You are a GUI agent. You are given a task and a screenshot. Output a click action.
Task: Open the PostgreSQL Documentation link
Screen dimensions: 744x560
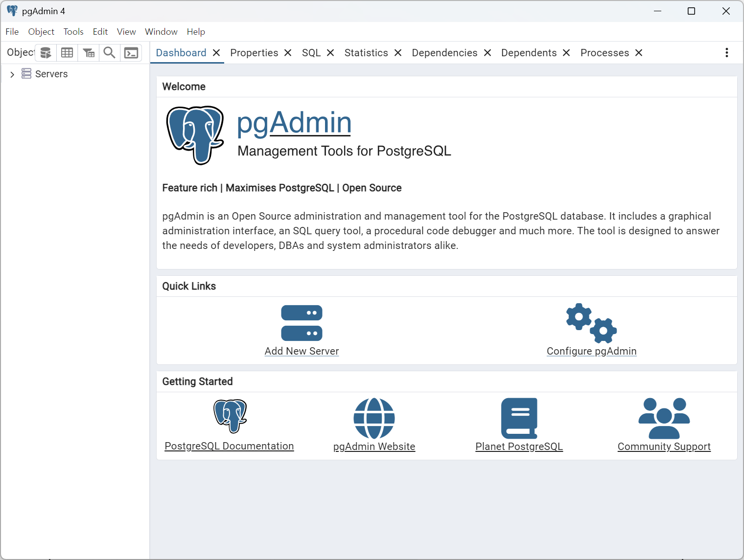229,446
